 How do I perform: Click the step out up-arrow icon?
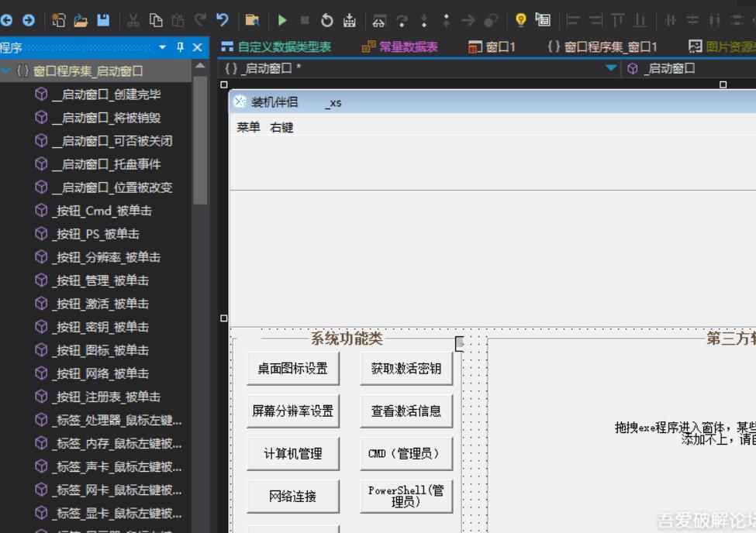pyautogui.click(x=446, y=20)
